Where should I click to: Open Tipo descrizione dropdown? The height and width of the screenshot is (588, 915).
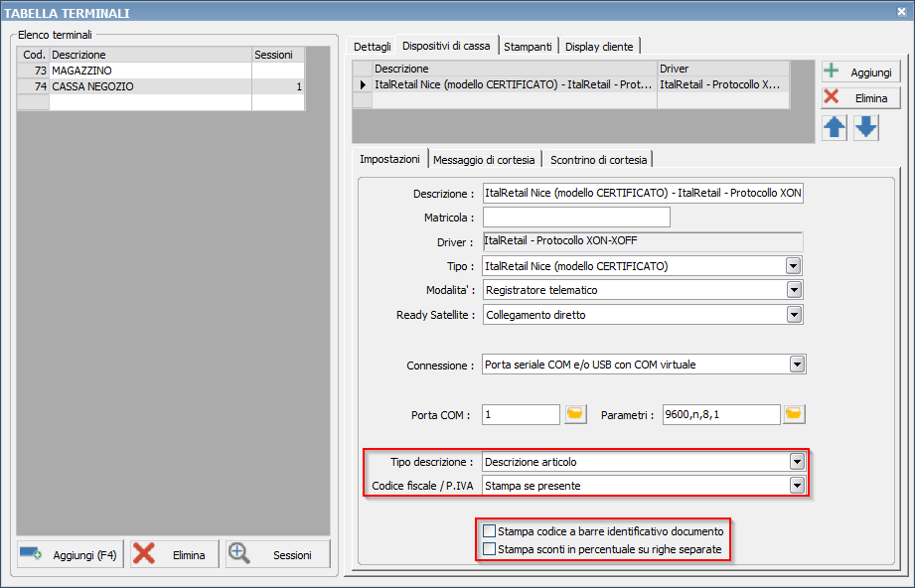pyautogui.click(x=795, y=462)
